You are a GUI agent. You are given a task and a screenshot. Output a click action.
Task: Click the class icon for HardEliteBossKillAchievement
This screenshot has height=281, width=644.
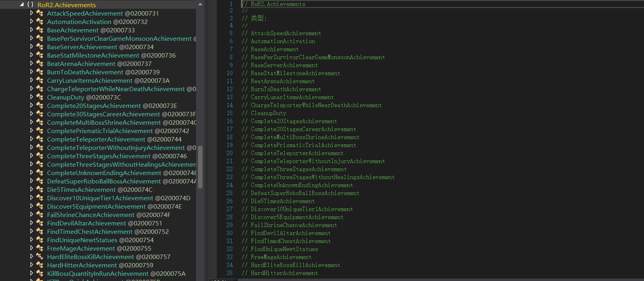click(40, 257)
